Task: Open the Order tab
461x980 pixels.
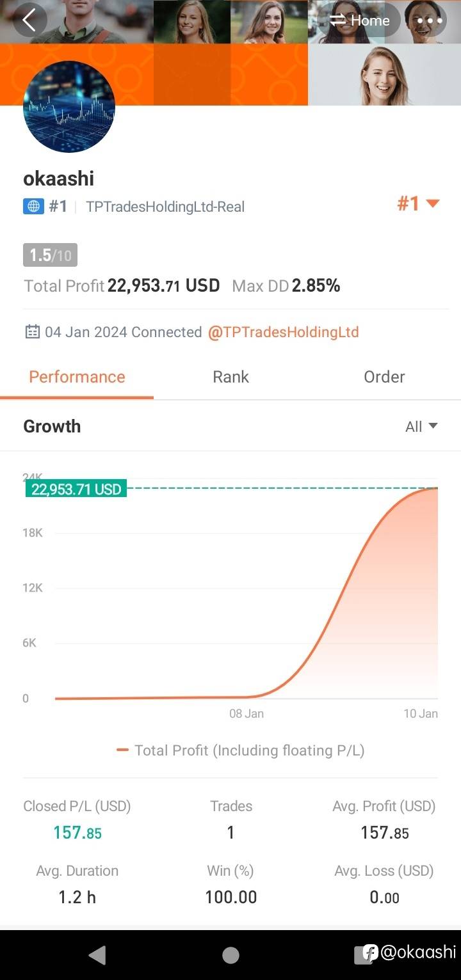Action: (384, 377)
